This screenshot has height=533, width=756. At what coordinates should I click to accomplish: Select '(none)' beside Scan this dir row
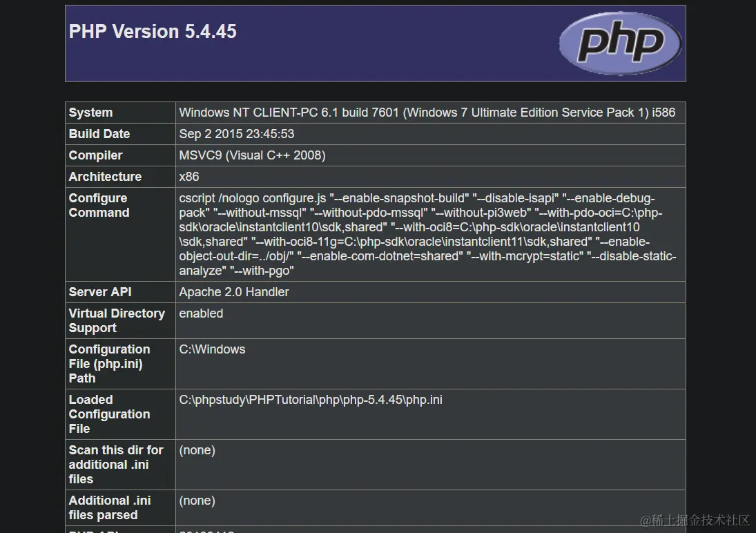pos(197,450)
